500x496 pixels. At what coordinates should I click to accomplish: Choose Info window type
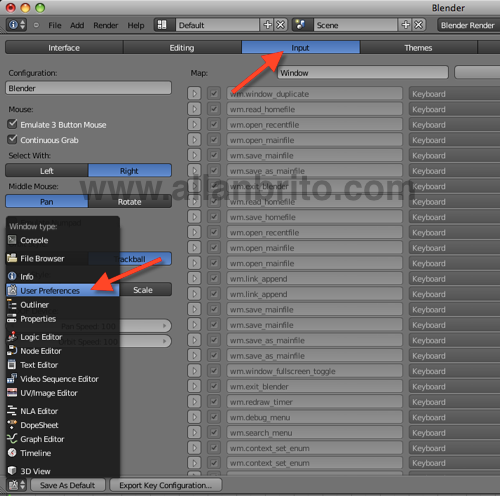[62, 276]
